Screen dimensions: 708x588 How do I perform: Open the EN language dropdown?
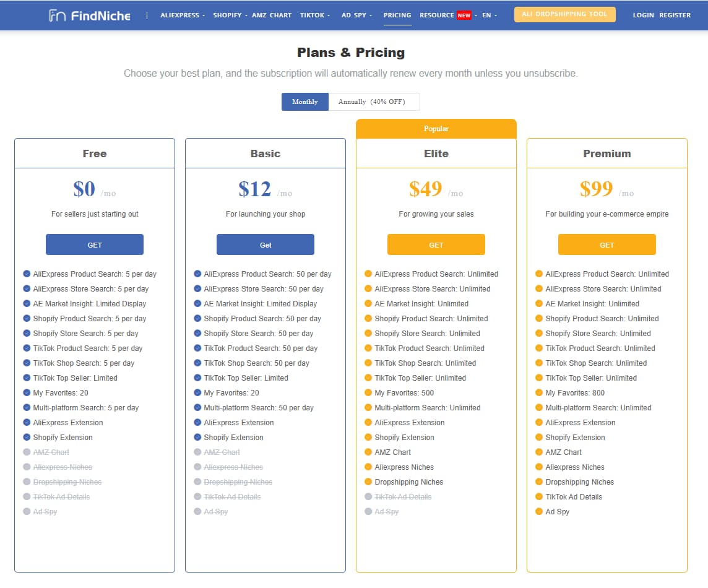coord(490,15)
